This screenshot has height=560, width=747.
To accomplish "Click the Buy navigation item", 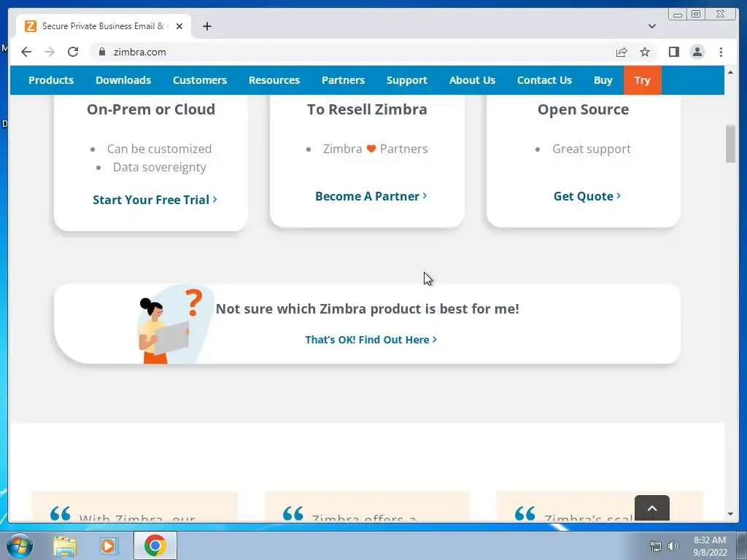I will pyautogui.click(x=603, y=80).
